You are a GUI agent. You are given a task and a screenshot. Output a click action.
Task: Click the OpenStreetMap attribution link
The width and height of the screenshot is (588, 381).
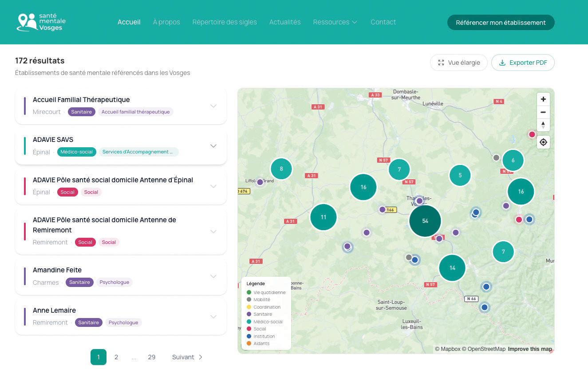pyautogui.click(x=483, y=349)
